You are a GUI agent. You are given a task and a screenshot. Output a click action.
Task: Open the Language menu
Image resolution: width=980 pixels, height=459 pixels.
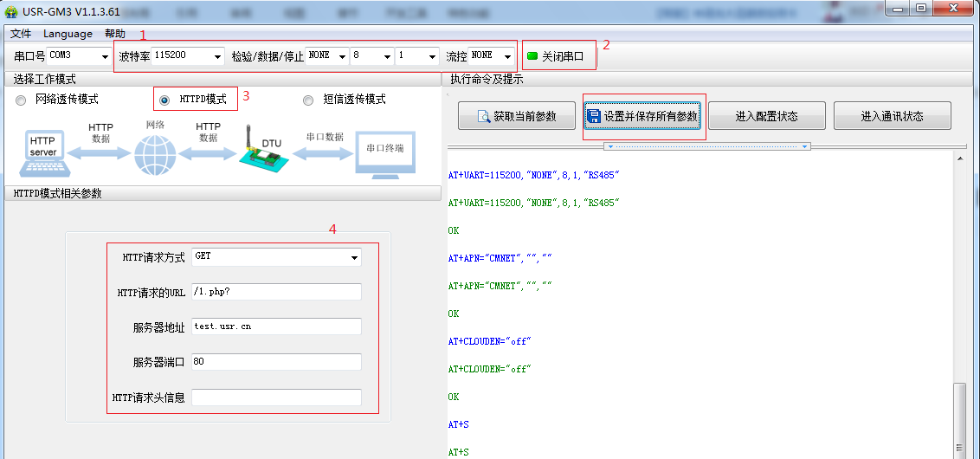tap(68, 34)
